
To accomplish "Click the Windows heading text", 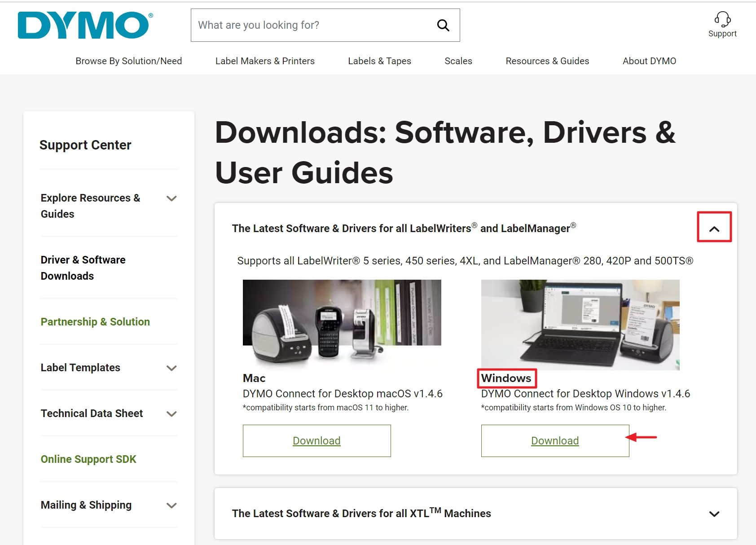I will point(506,378).
